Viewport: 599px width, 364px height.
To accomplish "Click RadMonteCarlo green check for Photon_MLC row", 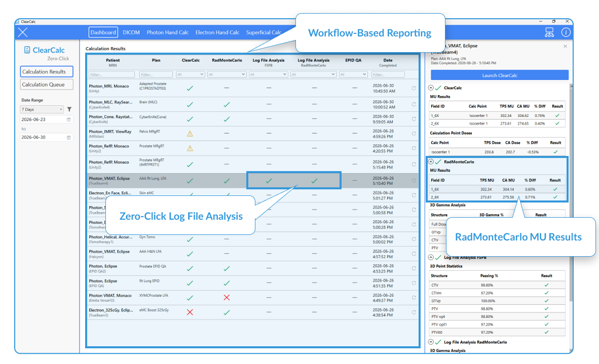I will point(227,104).
